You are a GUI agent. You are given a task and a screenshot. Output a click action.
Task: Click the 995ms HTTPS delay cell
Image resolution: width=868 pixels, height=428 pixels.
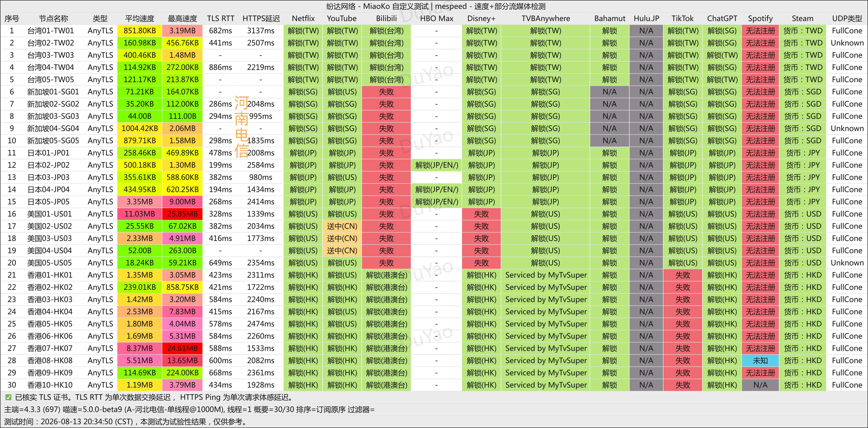tap(261, 116)
